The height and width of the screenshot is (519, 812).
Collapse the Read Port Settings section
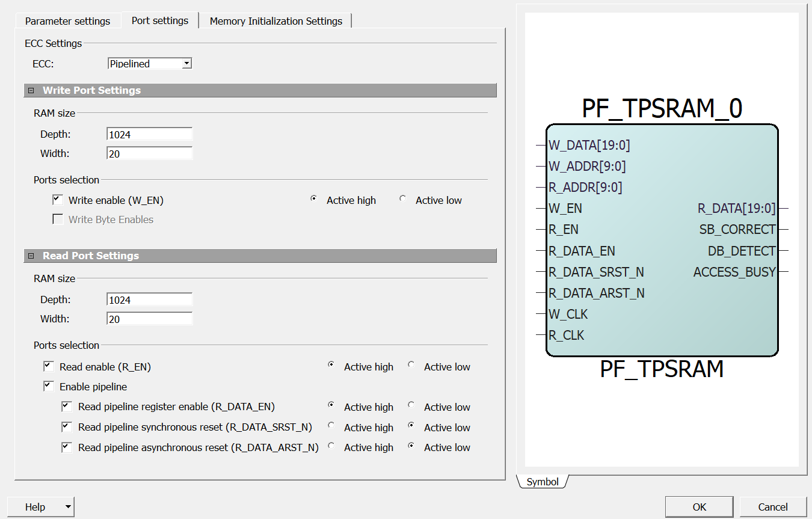click(31, 256)
